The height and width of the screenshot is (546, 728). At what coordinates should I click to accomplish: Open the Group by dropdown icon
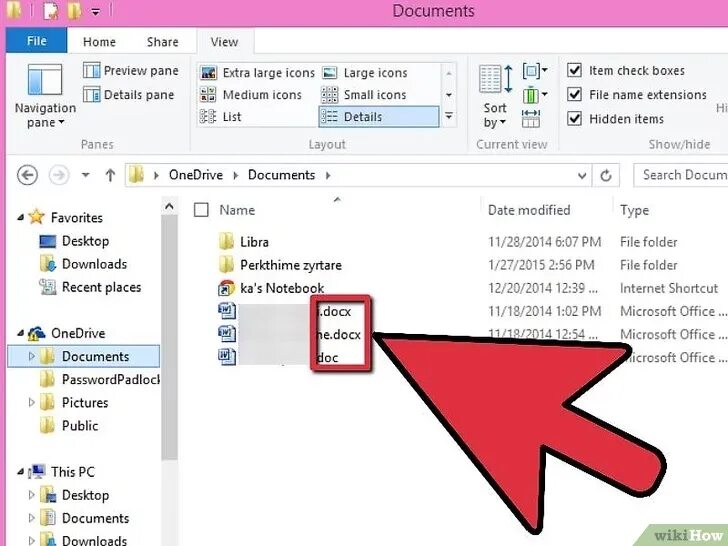point(534,71)
